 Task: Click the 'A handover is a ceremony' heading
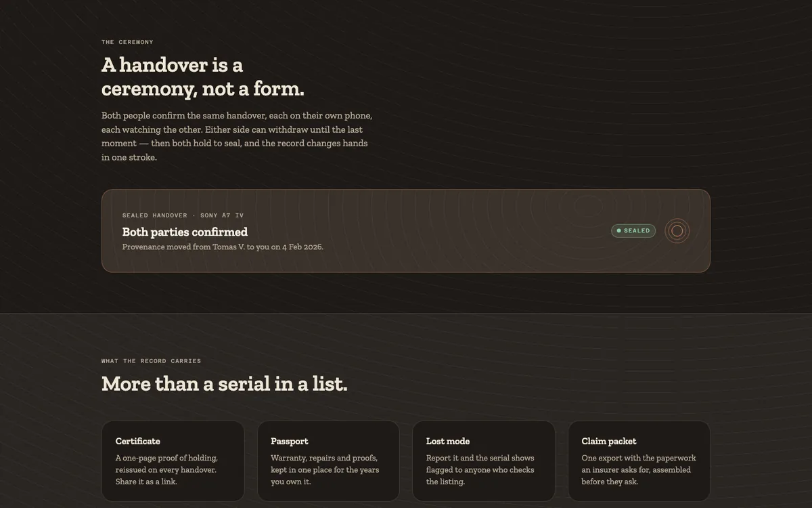coord(203,77)
